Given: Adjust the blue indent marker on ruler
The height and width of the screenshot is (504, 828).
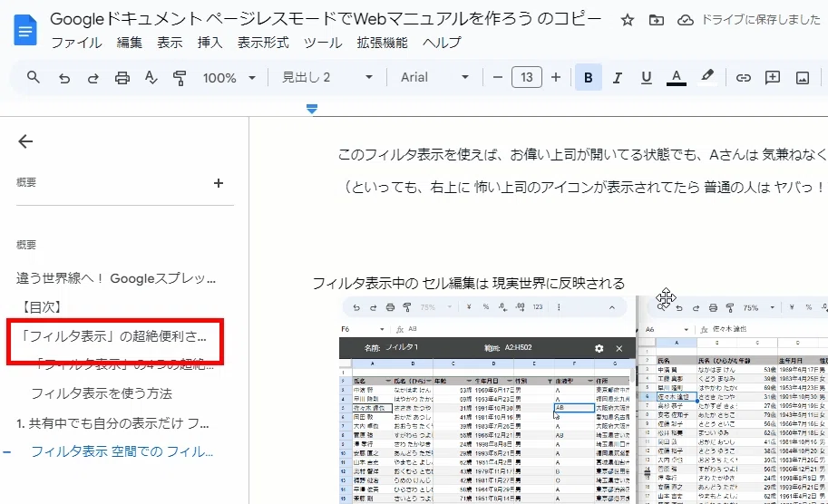Looking at the screenshot, I should [x=312, y=109].
